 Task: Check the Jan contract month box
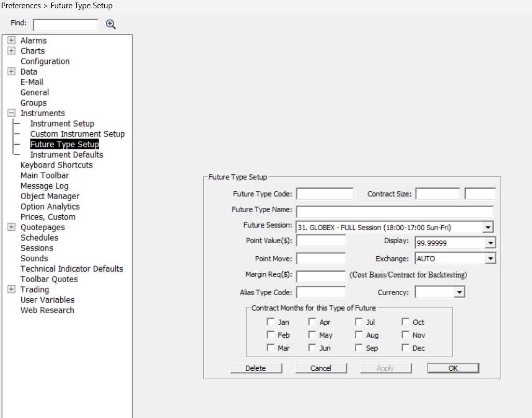click(x=271, y=322)
